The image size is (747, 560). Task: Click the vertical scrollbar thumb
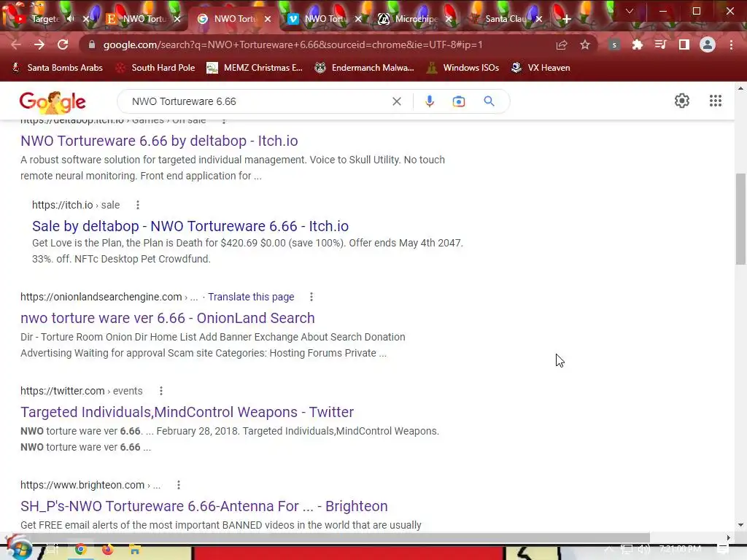click(740, 219)
